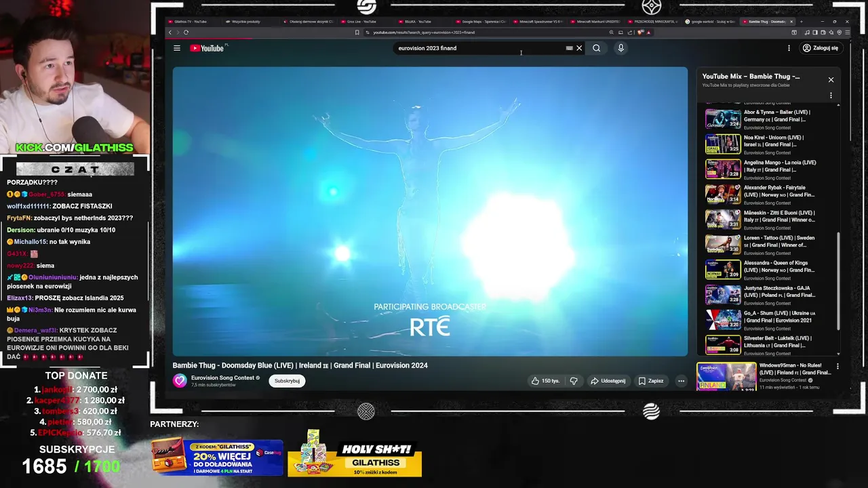Dislike the video with thumbs down

coord(574,381)
